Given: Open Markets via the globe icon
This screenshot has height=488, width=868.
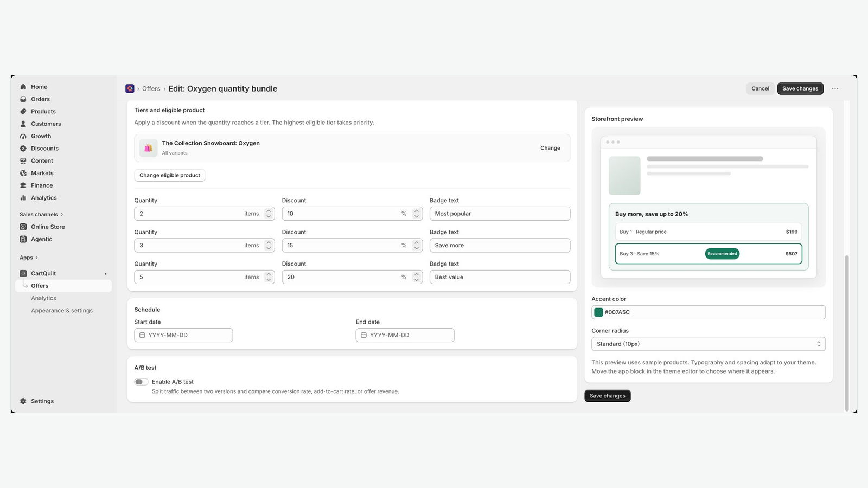Looking at the screenshot, I should click(x=23, y=173).
